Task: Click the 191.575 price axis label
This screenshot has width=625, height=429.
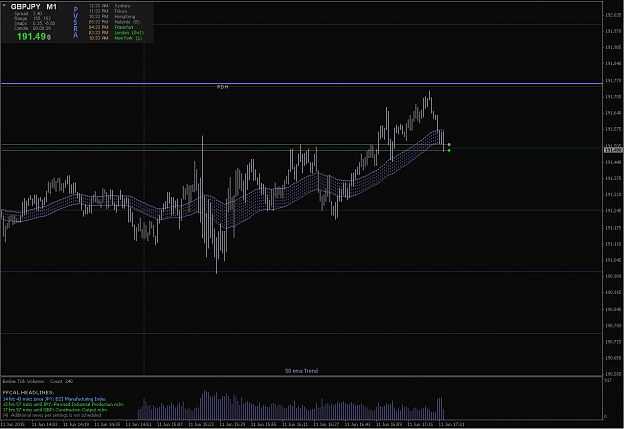Action: (613, 129)
